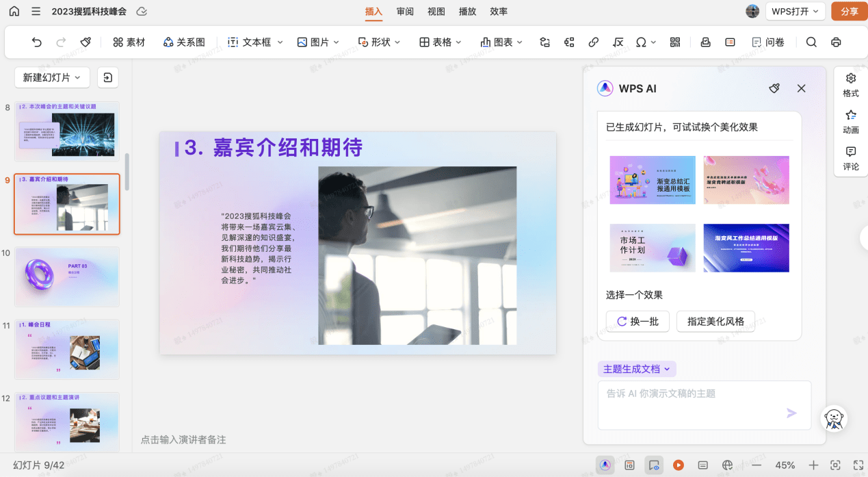Image resolution: width=868 pixels, height=477 pixels.
Task: Open the search tool in the toolbar
Action: click(x=811, y=42)
